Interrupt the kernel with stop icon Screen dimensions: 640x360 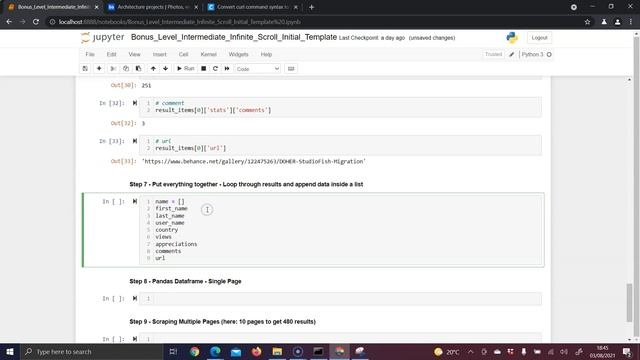point(203,69)
